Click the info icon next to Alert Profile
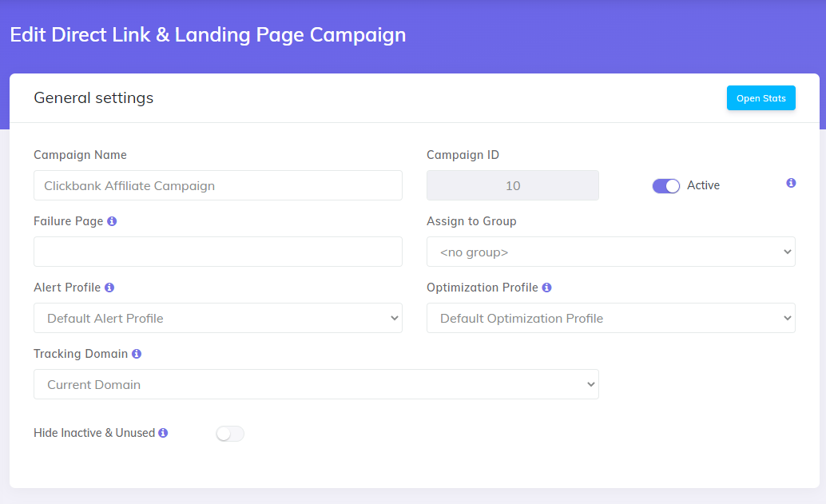This screenshot has width=826, height=504. click(x=109, y=288)
